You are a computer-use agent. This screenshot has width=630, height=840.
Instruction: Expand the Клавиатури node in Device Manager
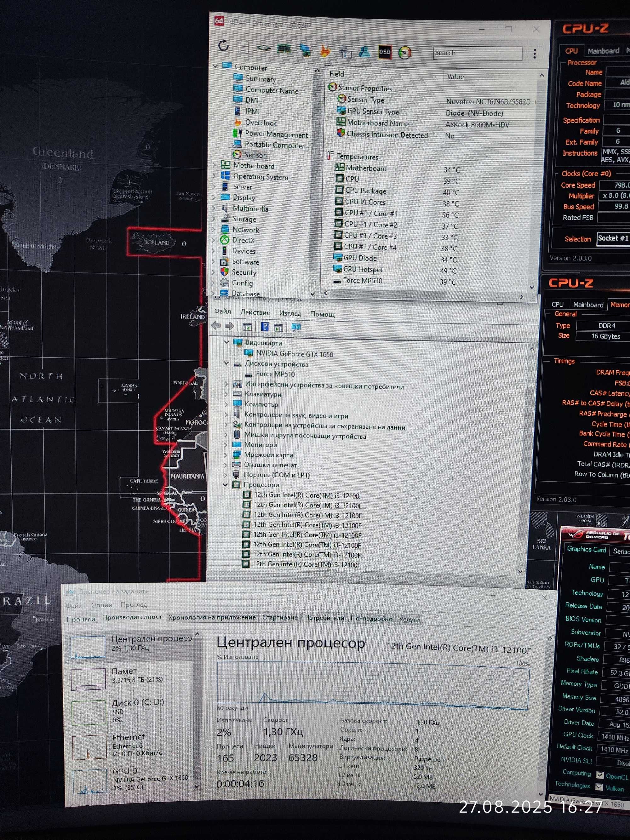point(226,394)
